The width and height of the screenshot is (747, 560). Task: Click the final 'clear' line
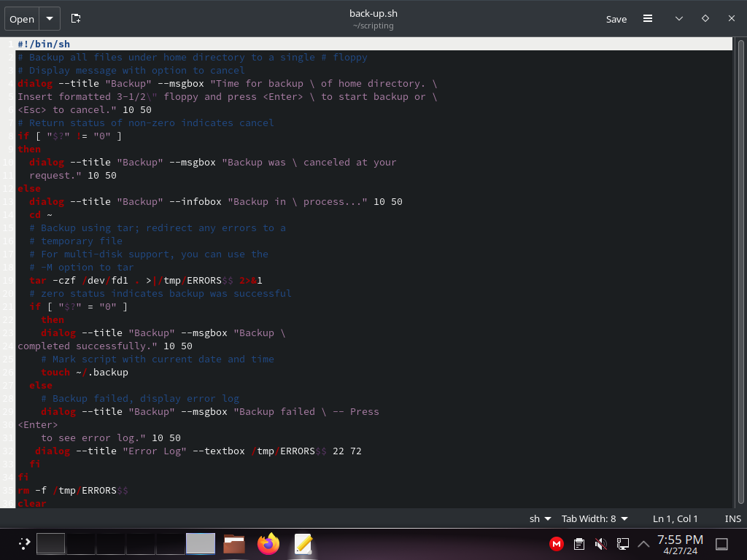[x=32, y=503]
